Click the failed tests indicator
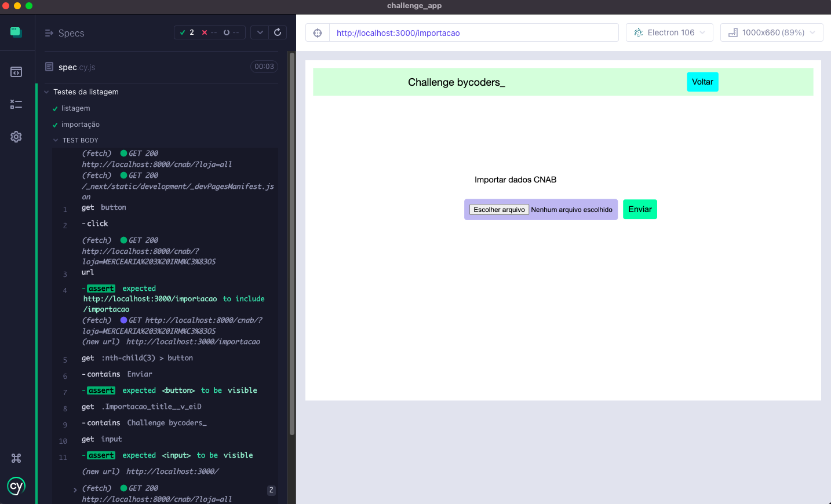Image resolution: width=831 pixels, height=504 pixels. click(210, 32)
